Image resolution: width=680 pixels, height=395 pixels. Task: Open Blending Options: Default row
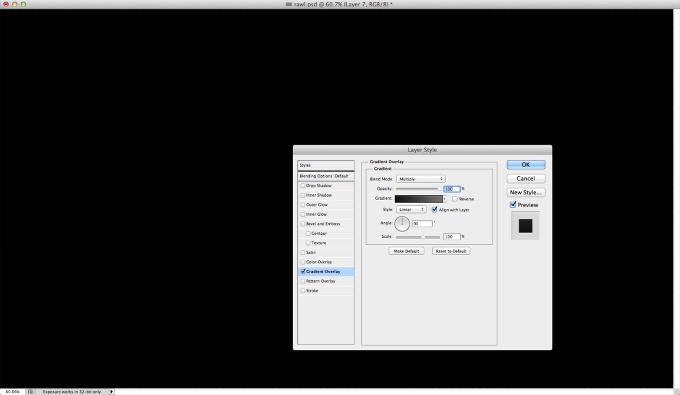(326, 176)
